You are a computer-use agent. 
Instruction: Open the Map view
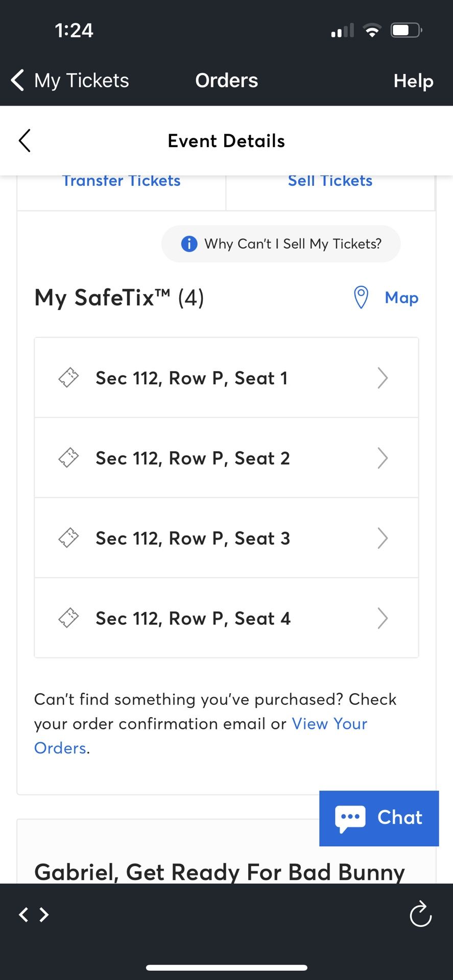point(401,298)
